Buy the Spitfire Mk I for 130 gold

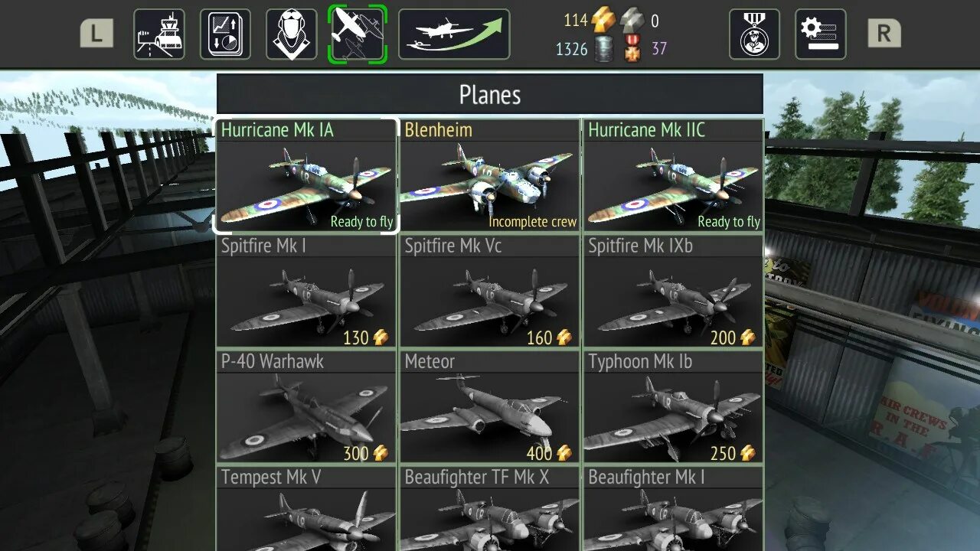pyautogui.click(x=306, y=292)
